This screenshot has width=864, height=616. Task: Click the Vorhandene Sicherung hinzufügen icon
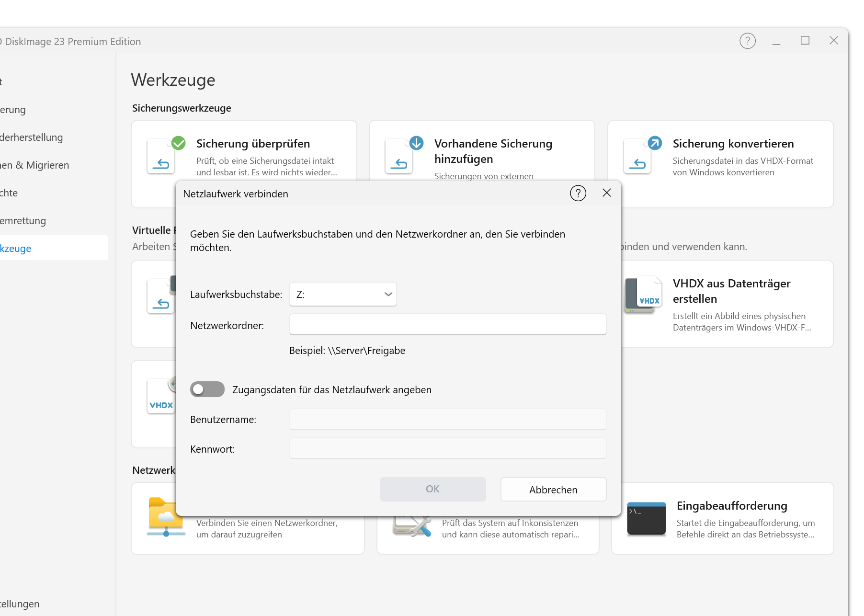[x=404, y=155]
